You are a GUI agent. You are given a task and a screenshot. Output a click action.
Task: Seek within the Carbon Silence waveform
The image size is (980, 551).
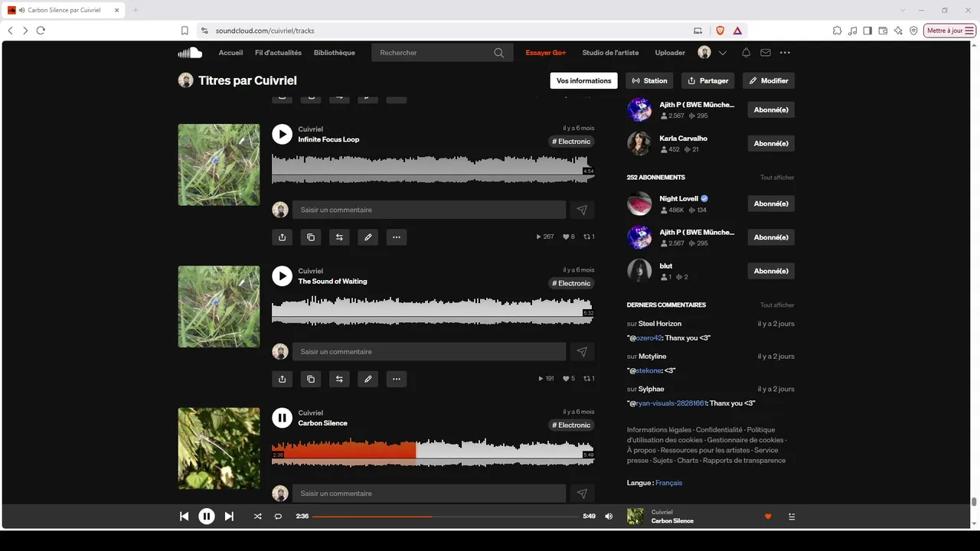433,452
